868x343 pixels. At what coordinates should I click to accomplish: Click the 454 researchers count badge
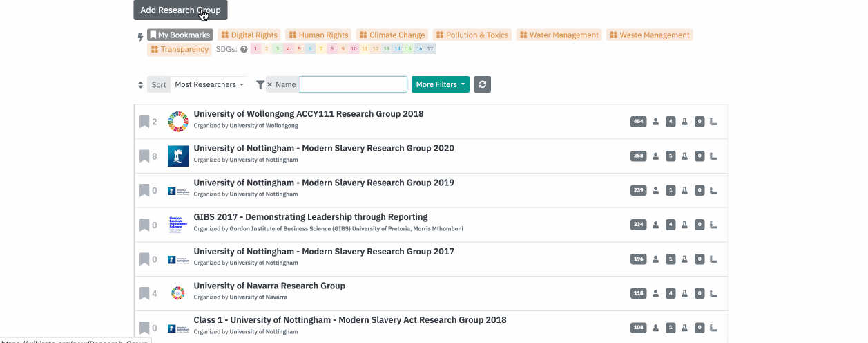click(x=639, y=122)
